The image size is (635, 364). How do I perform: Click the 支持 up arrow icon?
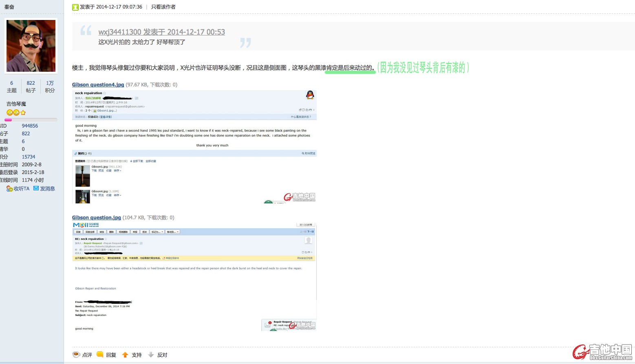(125, 355)
